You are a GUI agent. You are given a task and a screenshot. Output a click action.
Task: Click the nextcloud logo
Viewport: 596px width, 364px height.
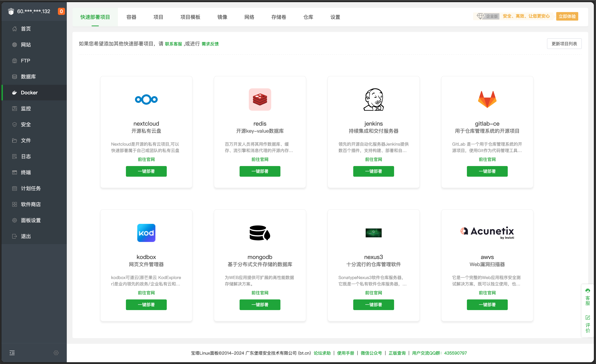pyautogui.click(x=146, y=99)
